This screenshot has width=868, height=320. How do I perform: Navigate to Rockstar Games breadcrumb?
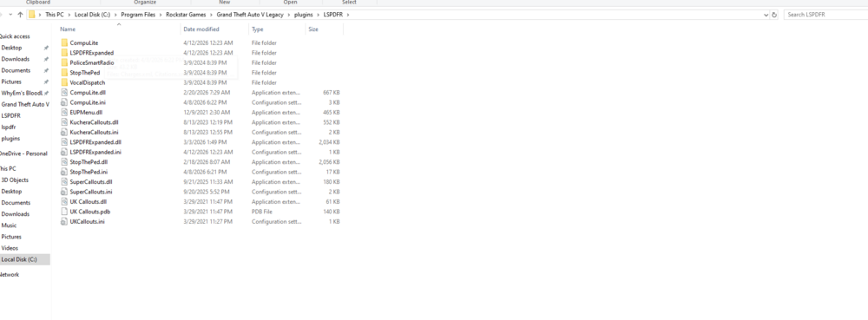(x=186, y=15)
